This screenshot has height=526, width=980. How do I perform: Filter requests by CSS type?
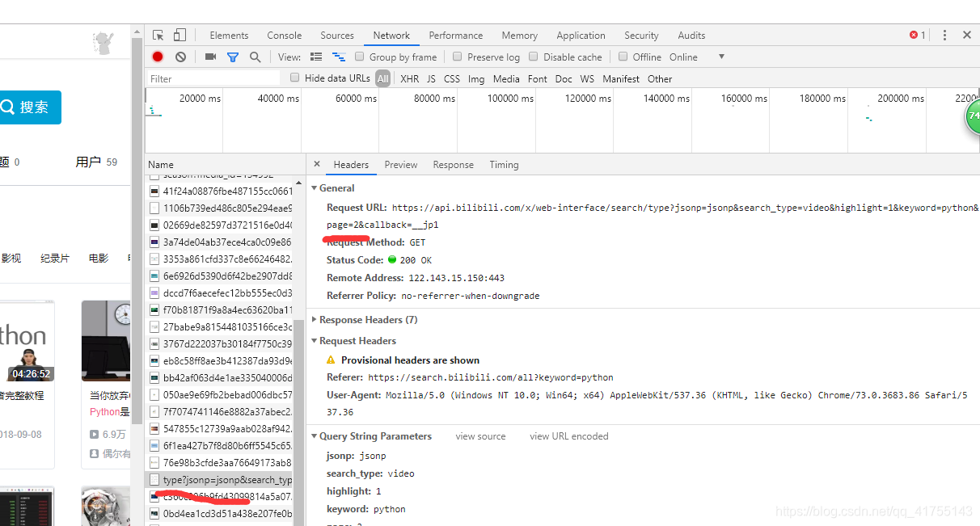pos(452,78)
